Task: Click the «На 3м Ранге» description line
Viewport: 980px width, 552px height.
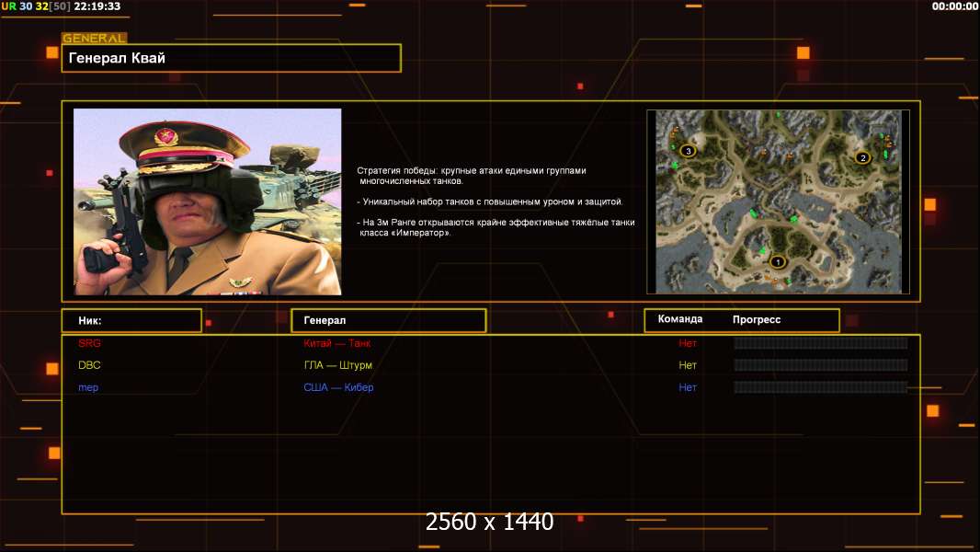Action: [x=496, y=227]
